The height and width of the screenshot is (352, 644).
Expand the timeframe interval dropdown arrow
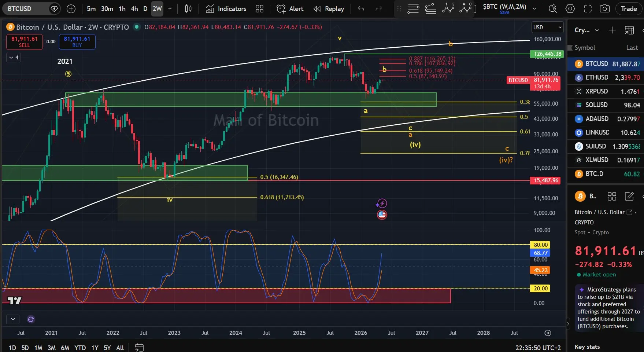click(x=170, y=9)
